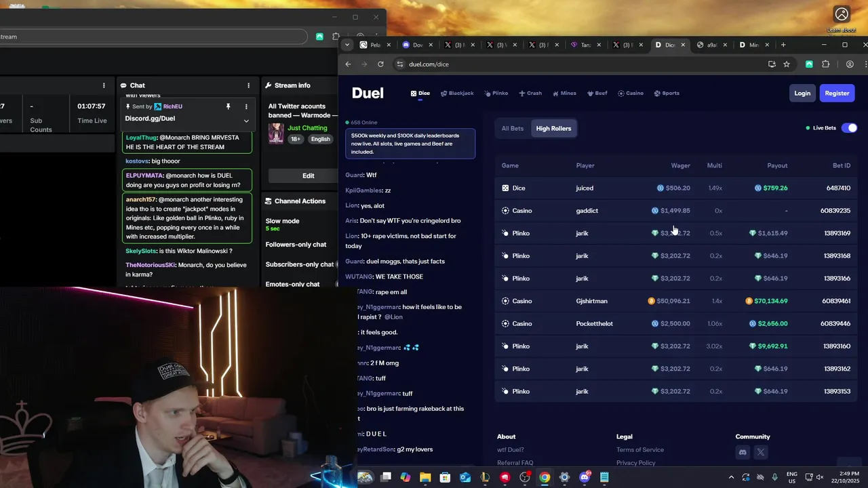Switch to the Tan browser tab

585,45
